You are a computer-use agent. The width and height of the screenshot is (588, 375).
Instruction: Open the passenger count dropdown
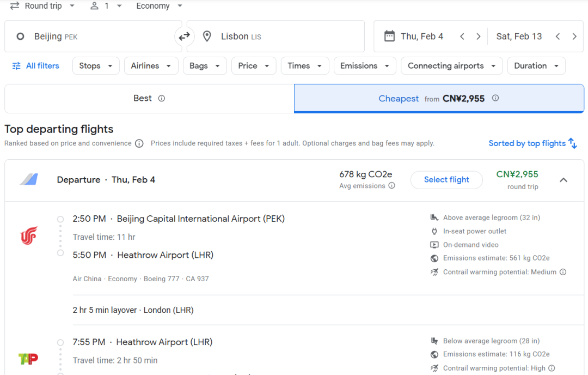tap(107, 6)
